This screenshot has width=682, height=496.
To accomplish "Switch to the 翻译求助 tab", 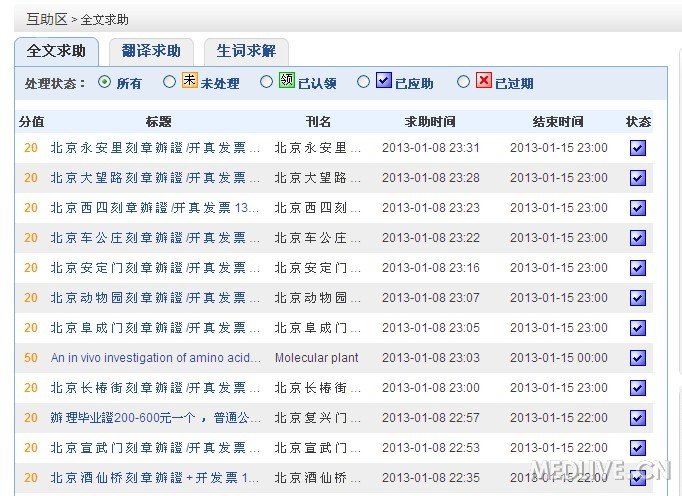I will (x=151, y=51).
